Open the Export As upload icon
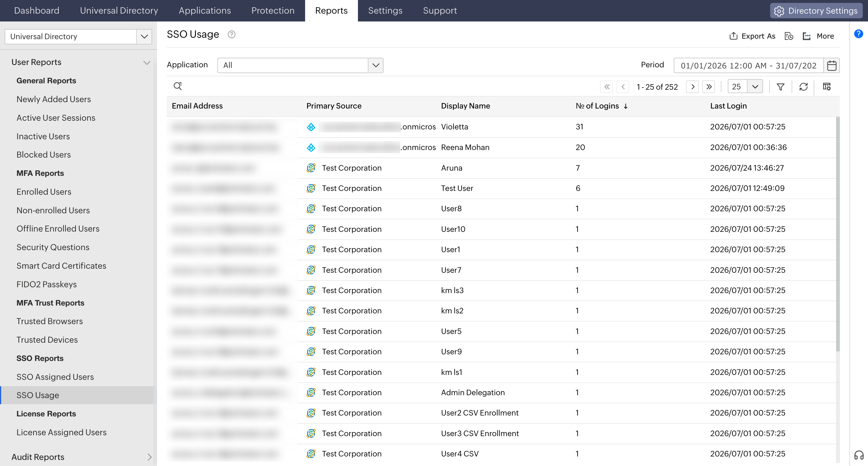Viewport: 868px width, 466px height. click(733, 36)
